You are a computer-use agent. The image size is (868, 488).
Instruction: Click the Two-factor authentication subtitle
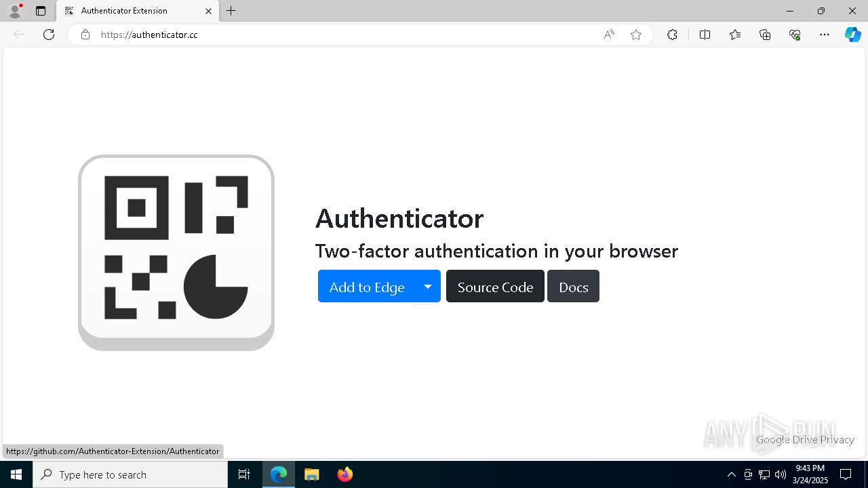coord(496,251)
